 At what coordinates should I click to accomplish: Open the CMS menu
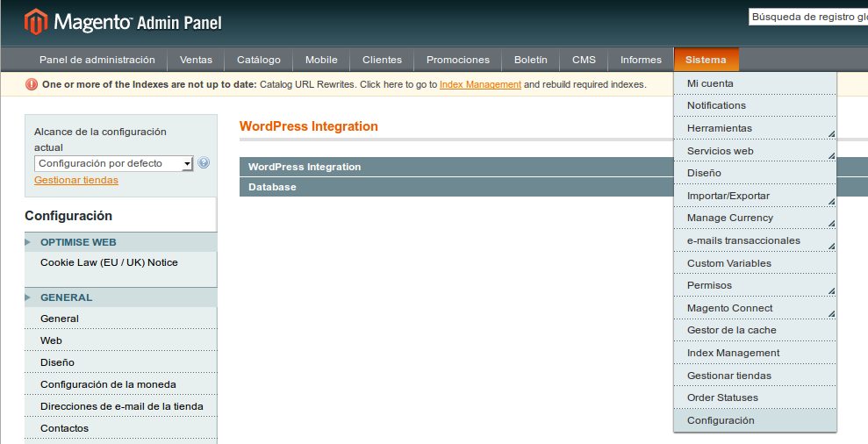tap(584, 60)
